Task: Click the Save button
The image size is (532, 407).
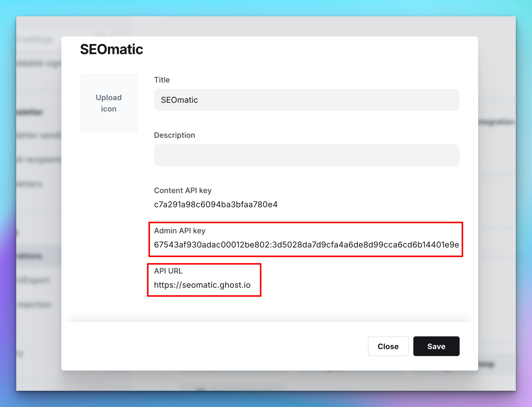Action: tap(436, 346)
